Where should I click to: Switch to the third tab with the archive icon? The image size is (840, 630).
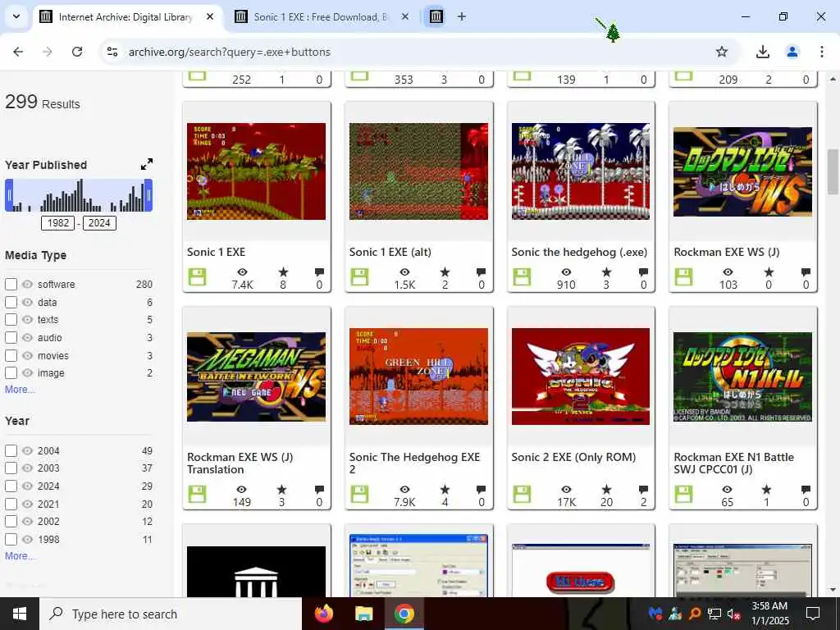(x=436, y=16)
